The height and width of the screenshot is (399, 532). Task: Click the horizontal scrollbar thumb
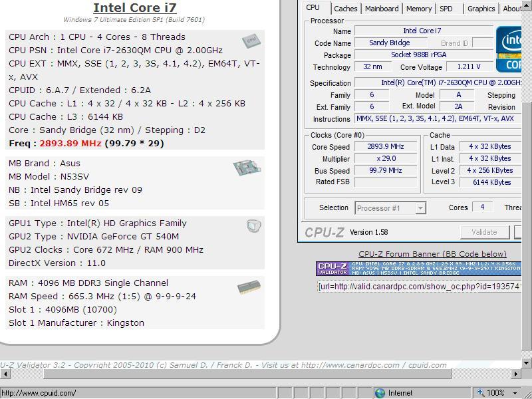tap(247, 374)
